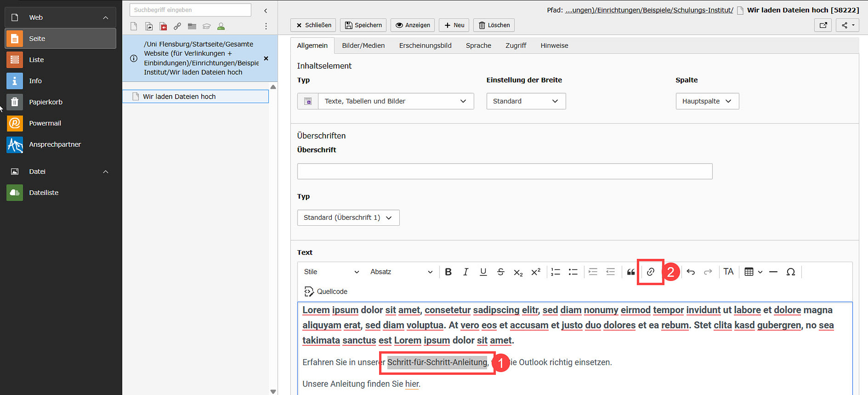
Task: Open the Powermail module
Action: tap(45, 123)
